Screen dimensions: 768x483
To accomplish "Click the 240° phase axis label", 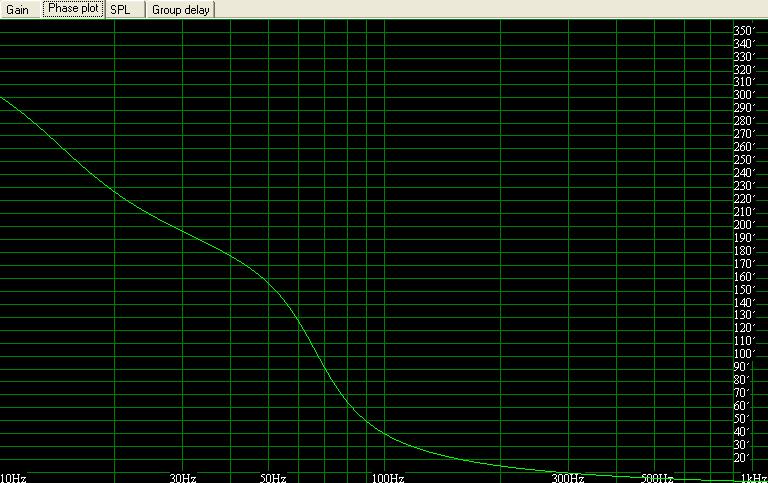I will coord(743,173).
